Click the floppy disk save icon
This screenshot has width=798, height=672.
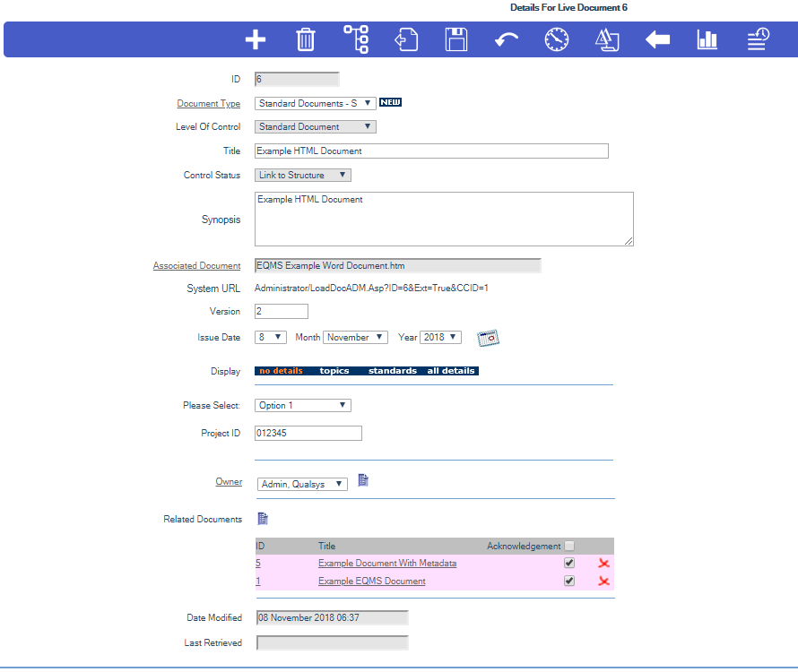coord(456,39)
